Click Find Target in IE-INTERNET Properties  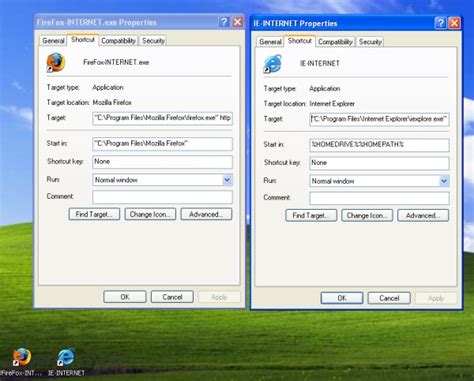[x=311, y=216]
